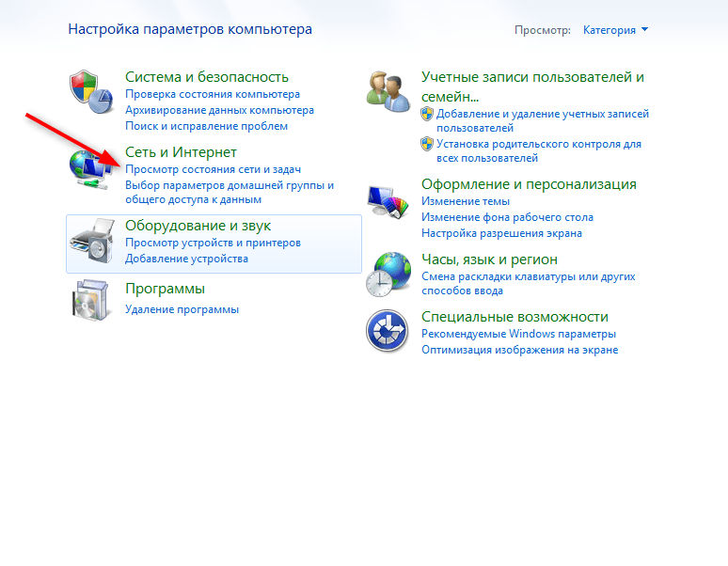
Task: Open the Категория view dropdown
Action: coord(615,30)
